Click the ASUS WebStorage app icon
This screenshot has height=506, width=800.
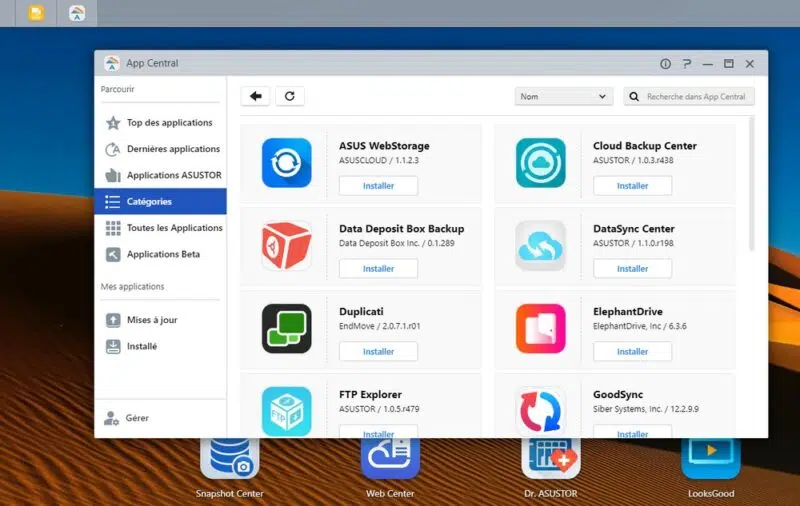coord(287,163)
